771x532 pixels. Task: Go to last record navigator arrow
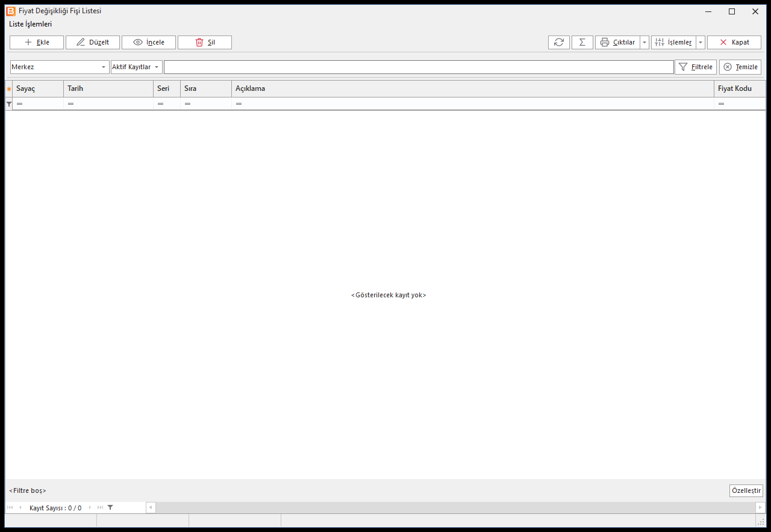100,508
